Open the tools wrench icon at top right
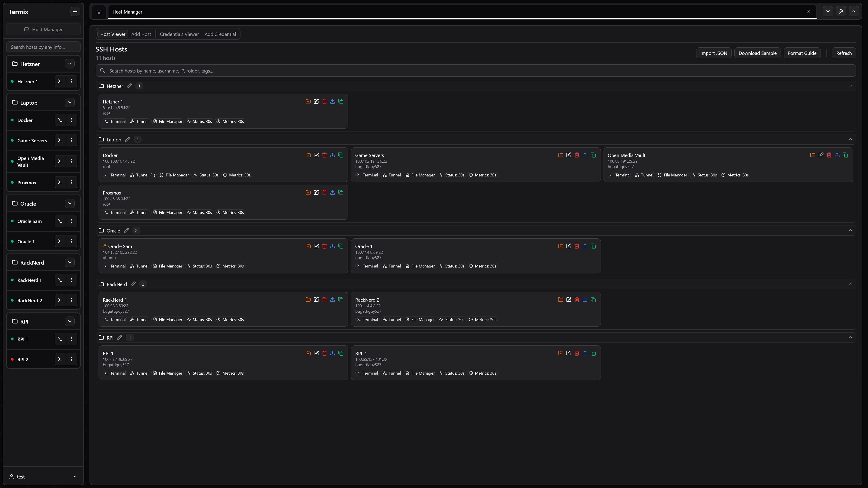The width and height of the screenshot is (868, 488). pyautogui.click(x=841, y=12)
